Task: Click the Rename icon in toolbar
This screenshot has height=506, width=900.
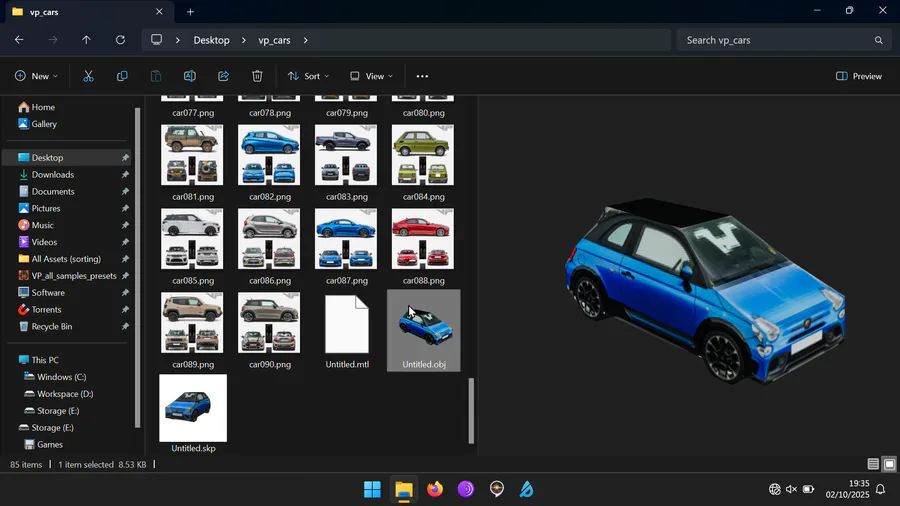Action: pos(189,76)
